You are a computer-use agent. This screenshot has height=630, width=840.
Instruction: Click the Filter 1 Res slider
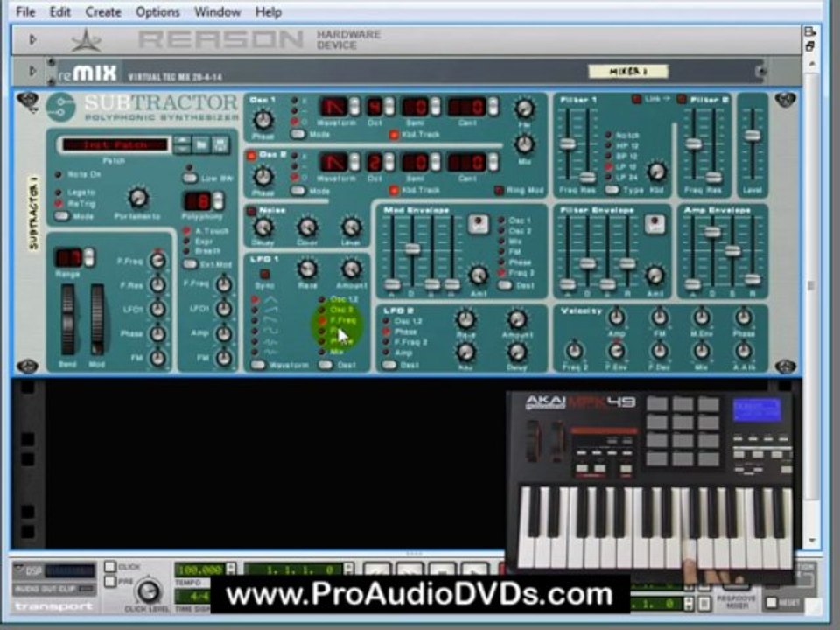[x=588, y=178]
